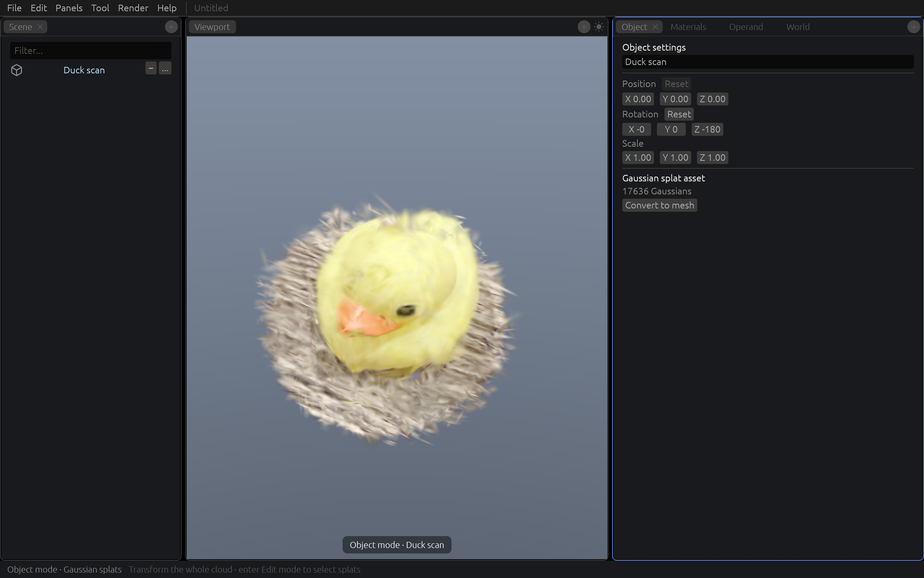The image size is (924, 578).
Task: Toggle the Duck scan visibility minus button
Action: pos(151,68)
